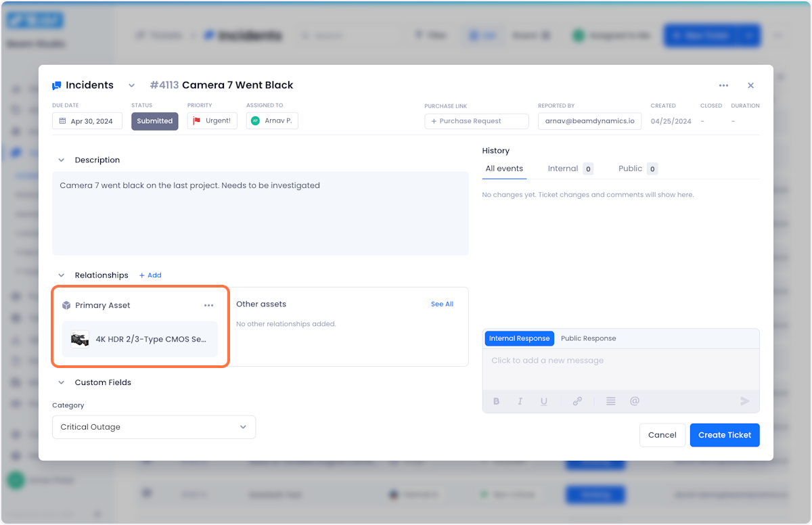812x525 pixels.
Task: Click the See All link for other assets
Action: 442,304
